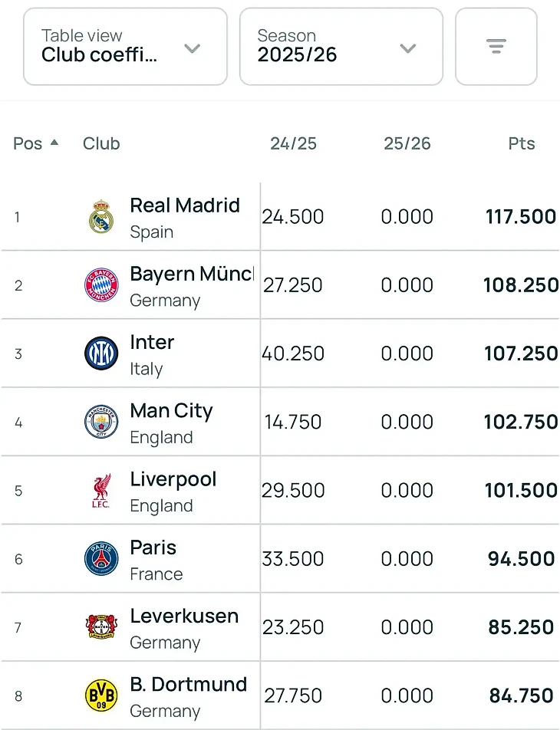Open the Table view dropdown
560x730 pixels.
point(125,47)
